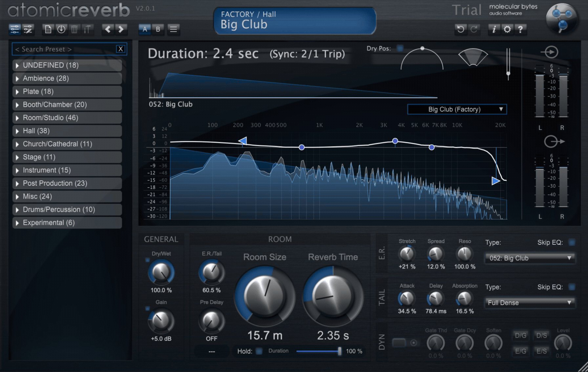Click the stereo width fan icon
This screenshot has height=372, width=588.
click(x=473, y=57)
